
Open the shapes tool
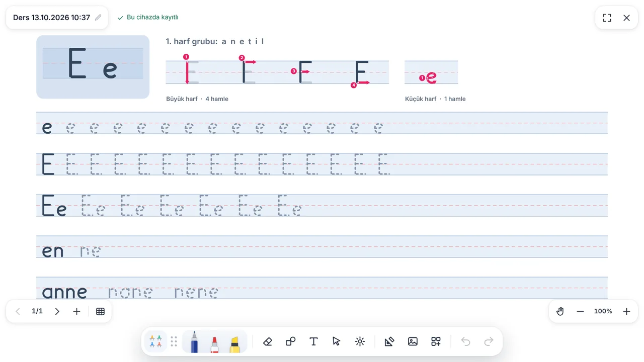coord(290,342)
